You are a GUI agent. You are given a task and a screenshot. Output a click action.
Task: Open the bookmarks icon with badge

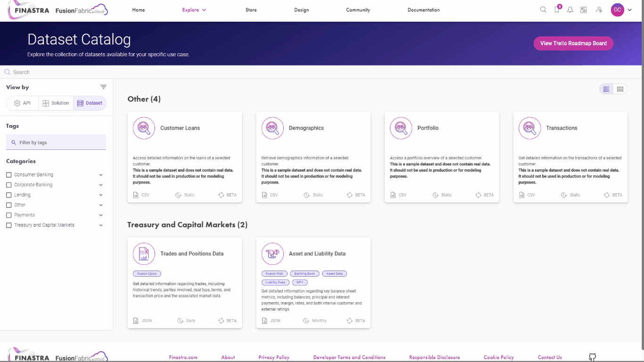pos(557,9)
